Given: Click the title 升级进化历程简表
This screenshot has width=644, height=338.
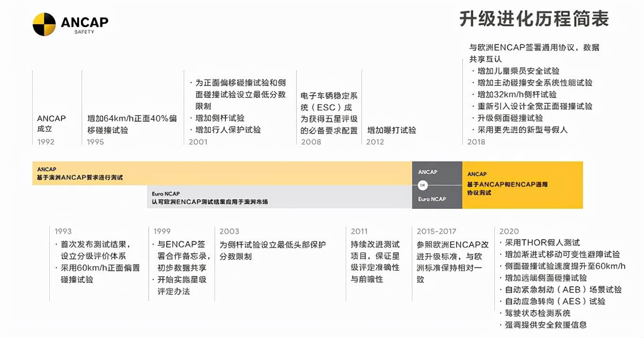Looking at the screenshot, I should point(534,18).
